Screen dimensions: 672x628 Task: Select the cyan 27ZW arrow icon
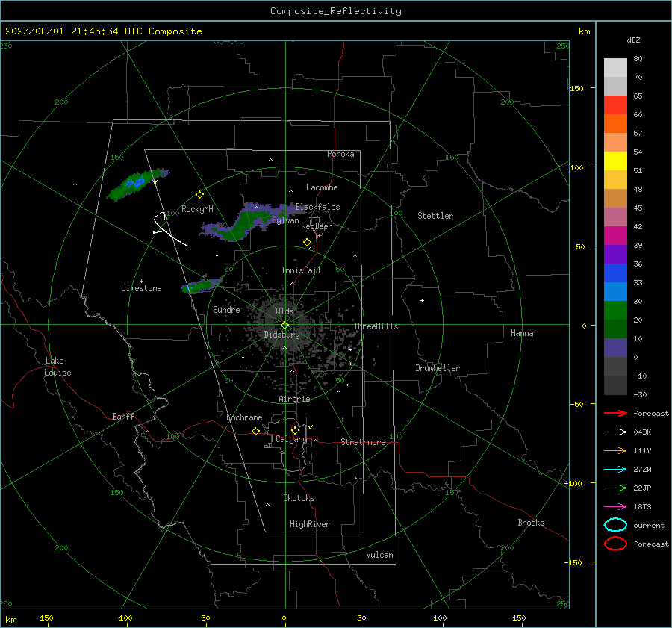(615, 470)
